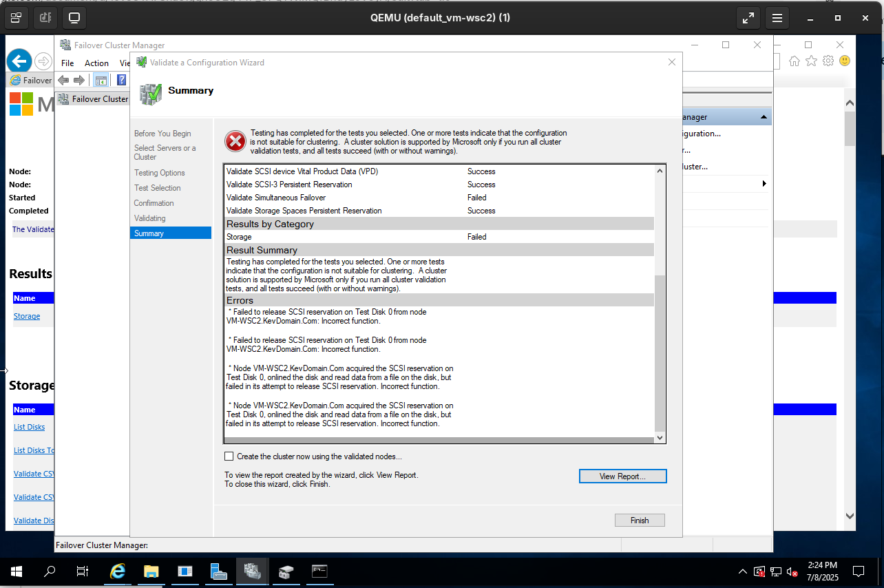
Task: Open Command Prompt from the taskbar
Action: pyautogui.click(x=319, y=571)
